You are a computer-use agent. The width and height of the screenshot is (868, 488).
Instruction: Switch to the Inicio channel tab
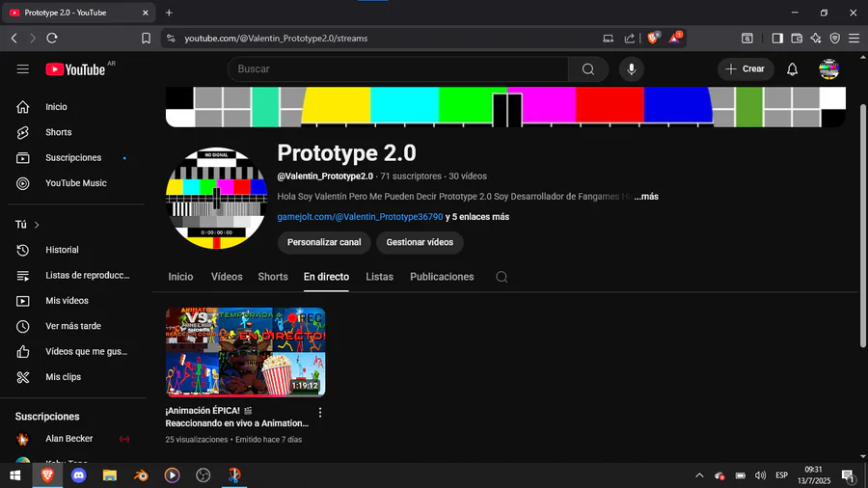[180, 277]
